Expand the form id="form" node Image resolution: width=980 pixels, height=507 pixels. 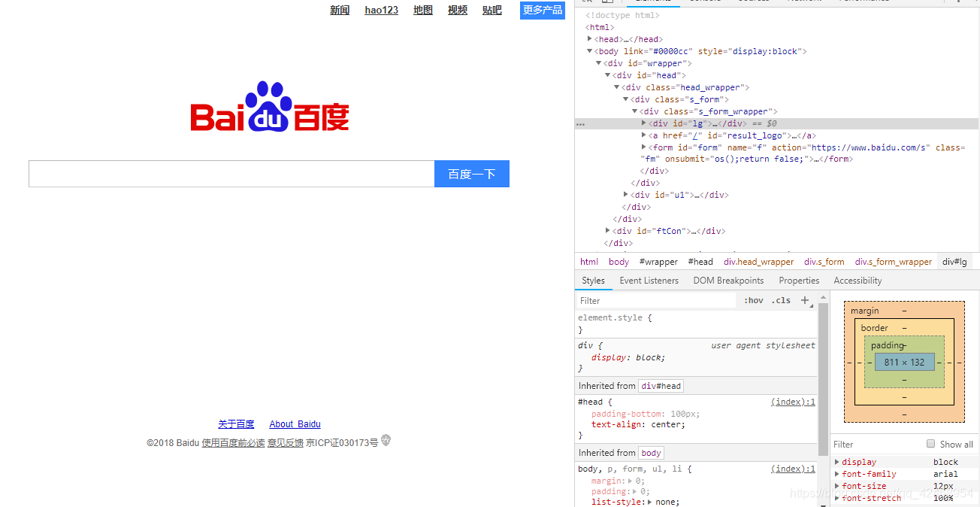[644, 147]
